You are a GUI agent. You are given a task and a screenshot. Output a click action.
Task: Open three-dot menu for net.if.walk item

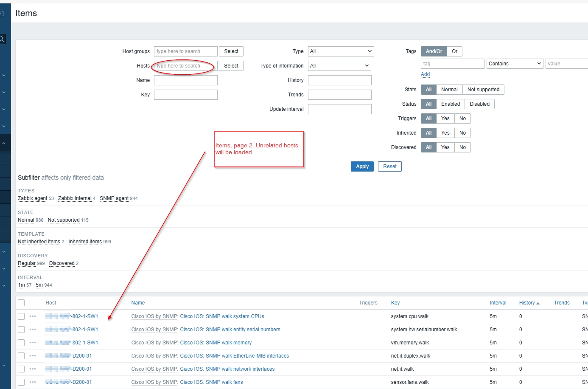click(x=33, y=369)
